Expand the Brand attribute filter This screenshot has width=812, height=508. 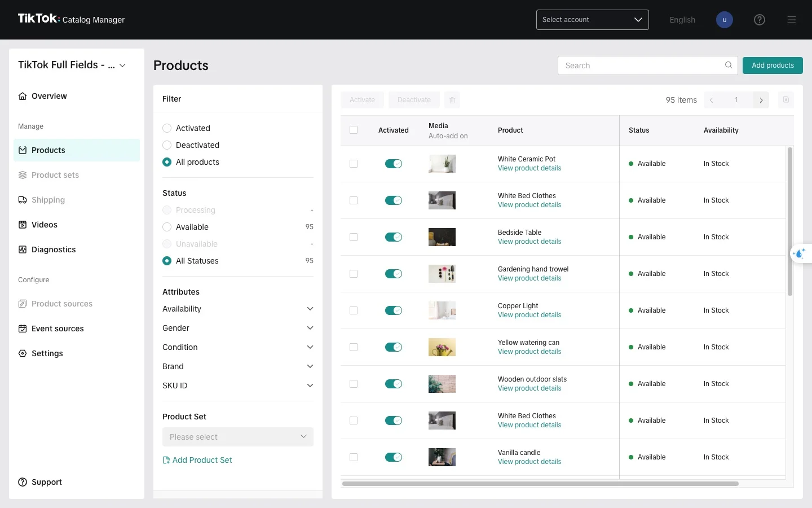pyautogui.click(x=238, y=366)
